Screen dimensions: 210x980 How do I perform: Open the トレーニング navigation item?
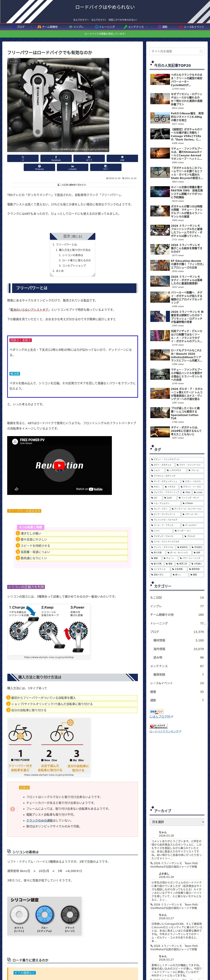pyautogui.click(x=105, y=27)
